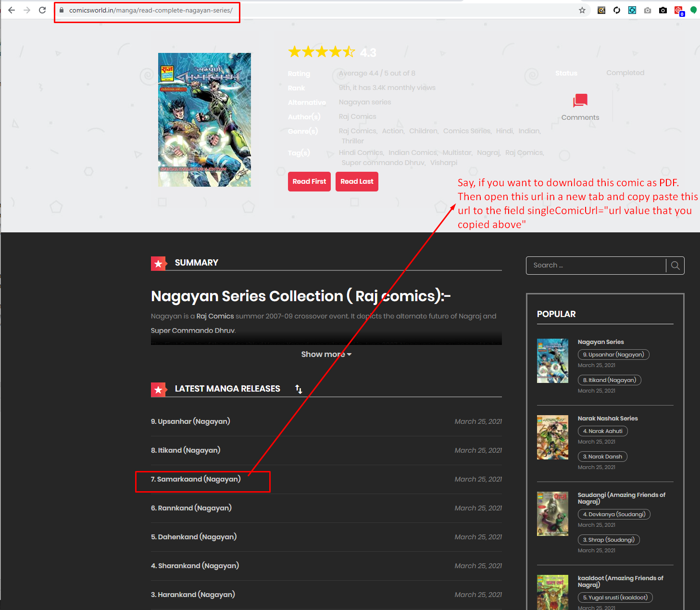Image resolution: width=700 pixels, height=610 pixels.
Task: Click the star rating display
Action: 322,52
